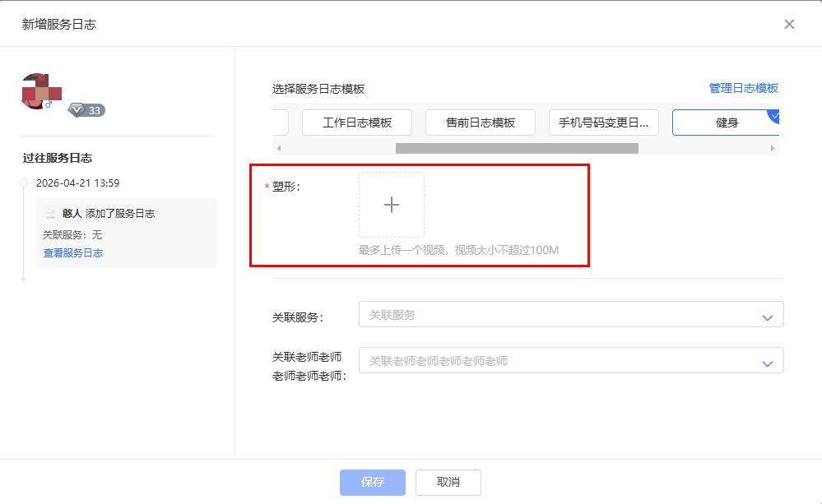Close the 新增服务日志 dialog
Screen dimensions: 822x504
pyautogui.click(x=789, y=24)
